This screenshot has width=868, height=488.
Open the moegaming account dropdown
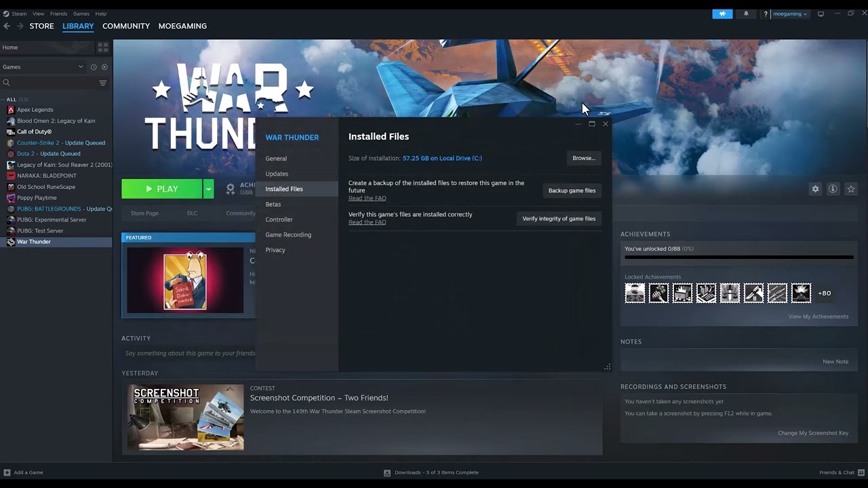(x=790, y=14)
